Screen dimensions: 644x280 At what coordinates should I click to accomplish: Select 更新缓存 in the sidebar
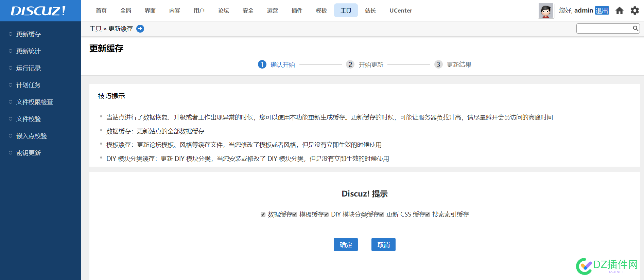(29, 34)
